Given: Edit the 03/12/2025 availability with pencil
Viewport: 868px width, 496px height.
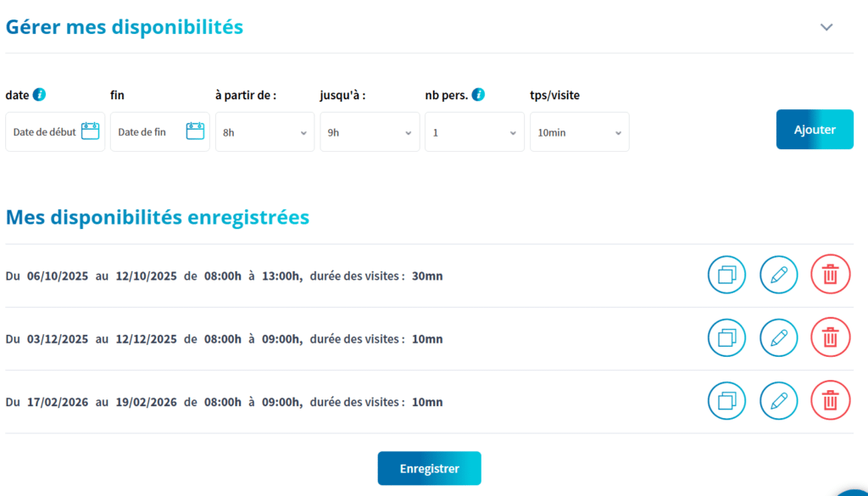Looking at the screenshot, I should tap(779, 337).
